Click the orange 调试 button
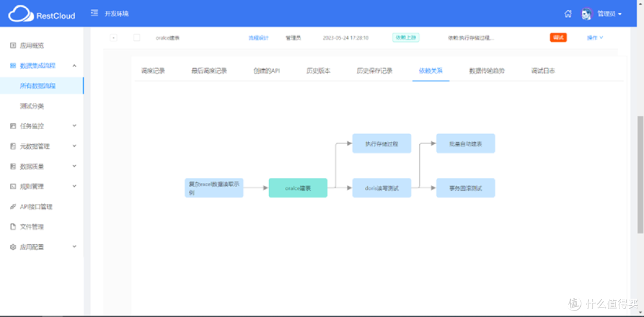644x317 pixels. point(558,38)
